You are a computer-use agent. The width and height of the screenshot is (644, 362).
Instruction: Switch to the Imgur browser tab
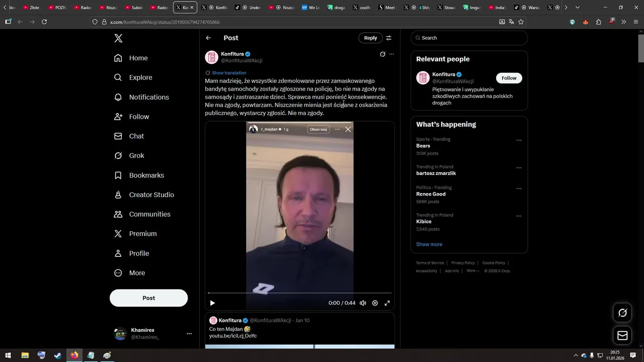click(x=472, y=8)
